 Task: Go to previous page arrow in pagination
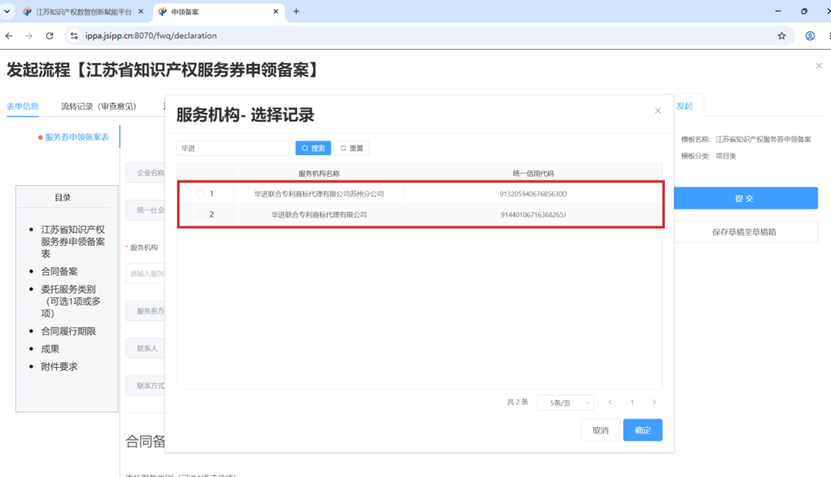click(610, 402)
